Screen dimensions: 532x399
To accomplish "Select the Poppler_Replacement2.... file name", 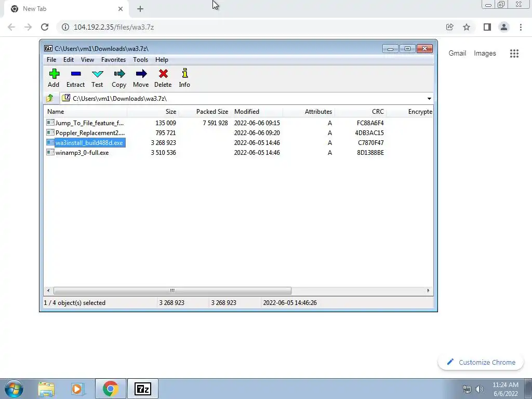I will pyautogui.click(x=90, y=132).
